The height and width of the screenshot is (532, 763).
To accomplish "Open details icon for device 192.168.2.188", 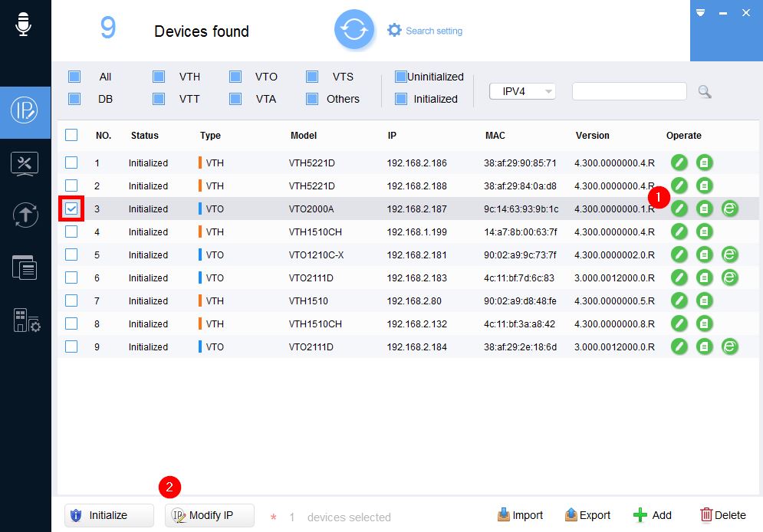I will tap(704, 186).
